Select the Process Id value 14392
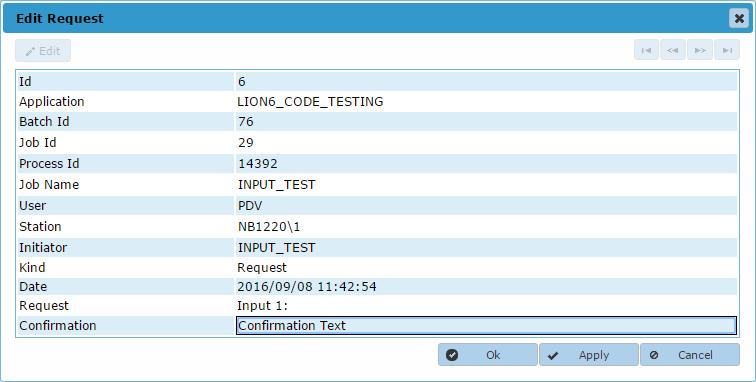Viewport: 756px width, 382px height. (257, 164)
